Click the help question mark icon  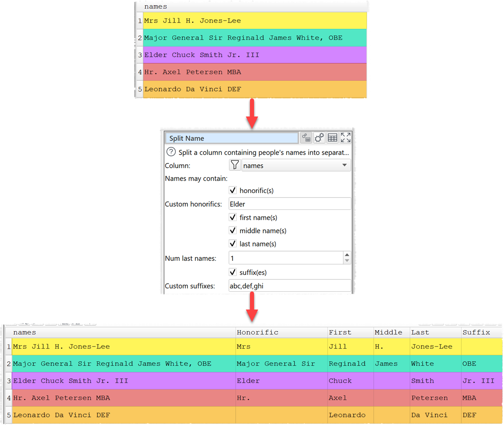point(171,152)
